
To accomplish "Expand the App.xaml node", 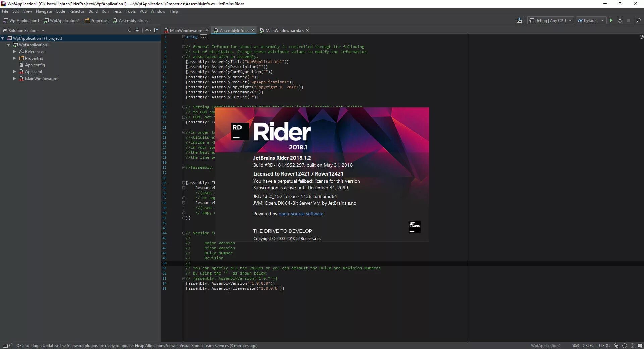I will coord(15,72).
